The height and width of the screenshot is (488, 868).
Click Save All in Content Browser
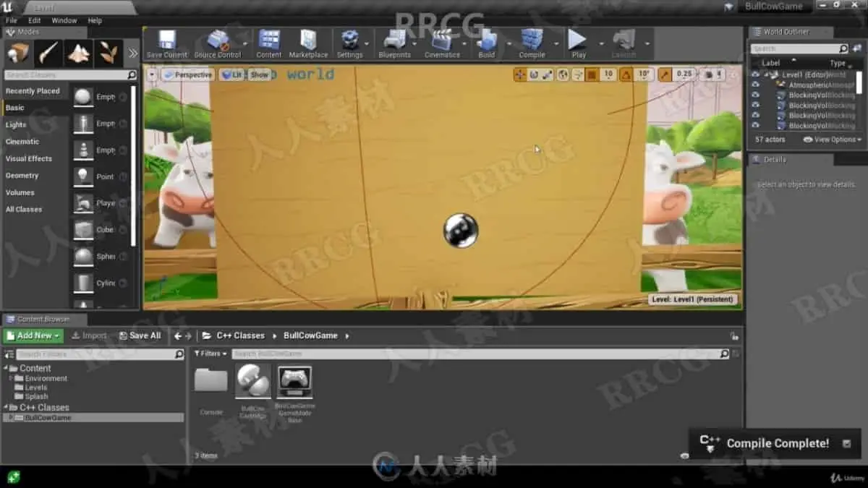140,335
